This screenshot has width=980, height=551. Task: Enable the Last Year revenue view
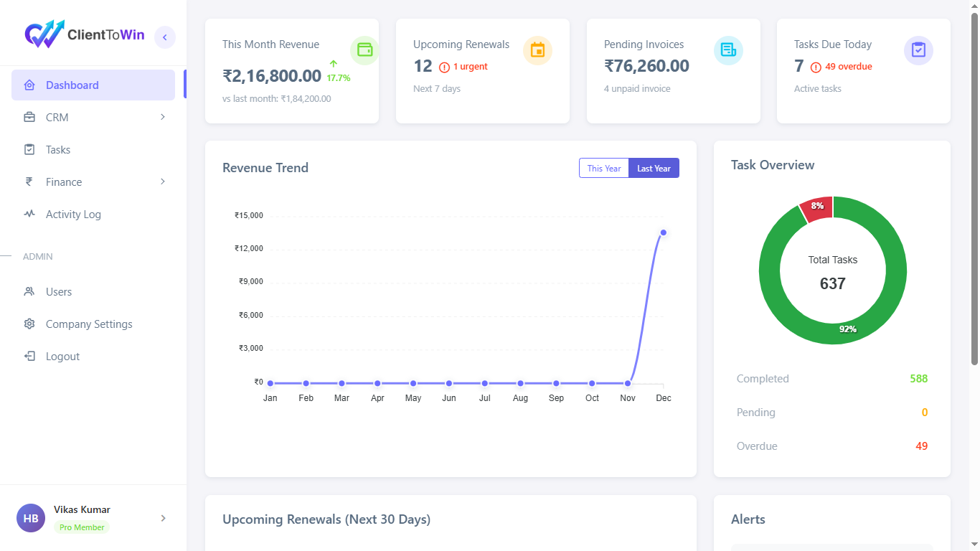point(653,168)
